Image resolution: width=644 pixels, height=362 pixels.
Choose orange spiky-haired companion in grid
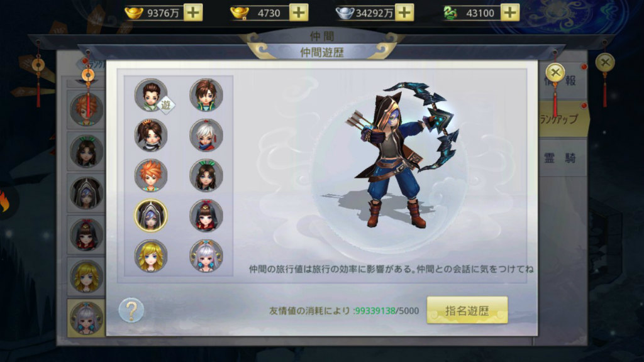151,176
